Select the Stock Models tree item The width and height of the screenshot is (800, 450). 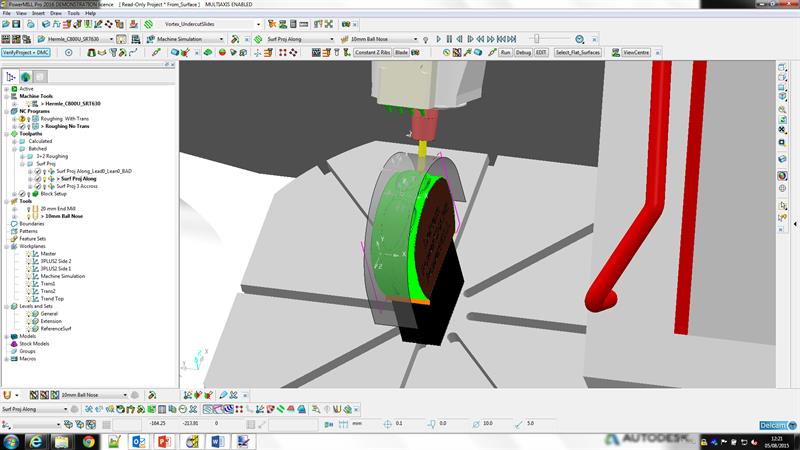(x=34, y=344)
